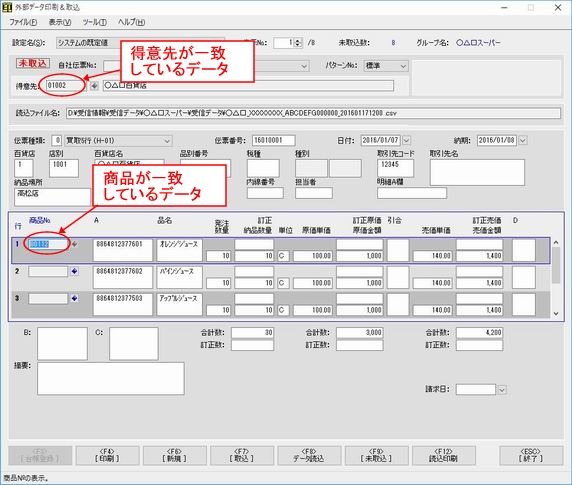Image resolution: width=572 pixels, height=485 pixels.
Task: Click the 伝票種類 code field 0
Action: coord(57,140)
